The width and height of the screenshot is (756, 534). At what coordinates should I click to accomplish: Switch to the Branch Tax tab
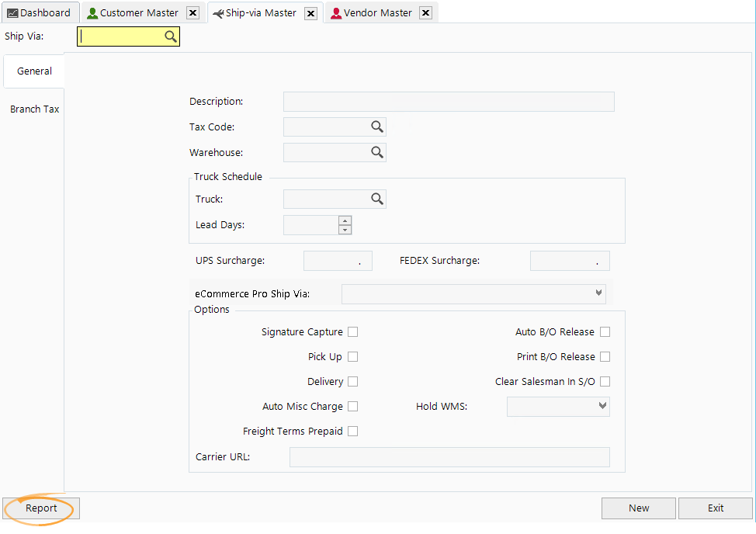(x=34, y=109)
